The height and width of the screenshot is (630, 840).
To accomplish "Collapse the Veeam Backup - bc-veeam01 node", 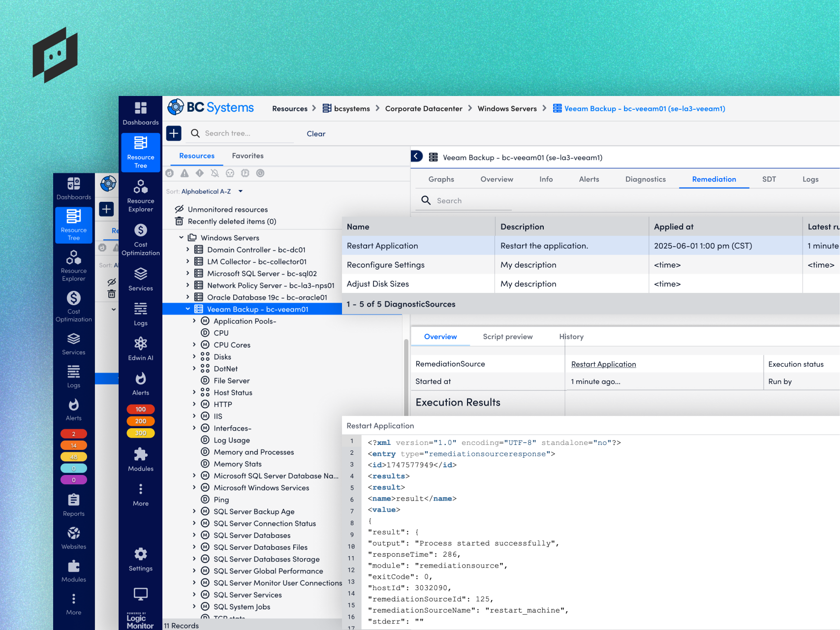I will click(x=188, y=309).
